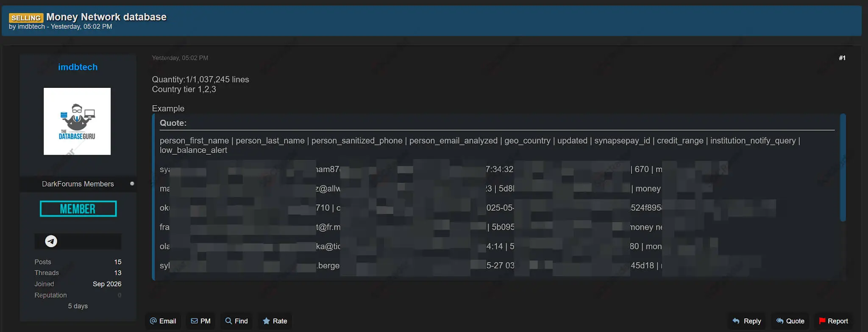Click the column header row starting person_first_name
The image size is (868, 332).
(480, 145)
